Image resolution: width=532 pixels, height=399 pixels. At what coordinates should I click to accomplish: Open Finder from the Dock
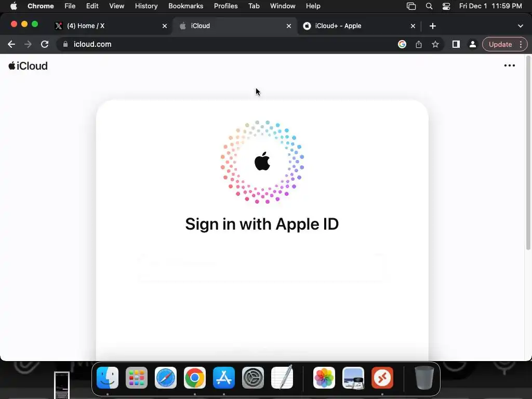pos(108,378)
